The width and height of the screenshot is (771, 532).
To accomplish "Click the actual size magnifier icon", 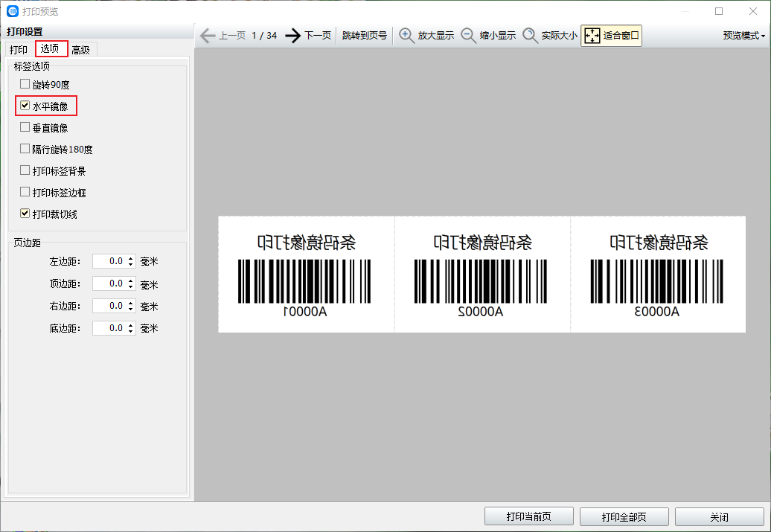I will pos(530,36).
